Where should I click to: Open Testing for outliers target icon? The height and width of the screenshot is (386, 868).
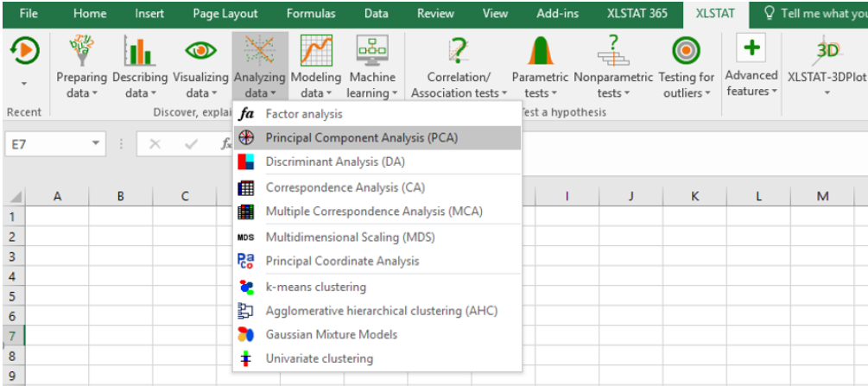687,52
